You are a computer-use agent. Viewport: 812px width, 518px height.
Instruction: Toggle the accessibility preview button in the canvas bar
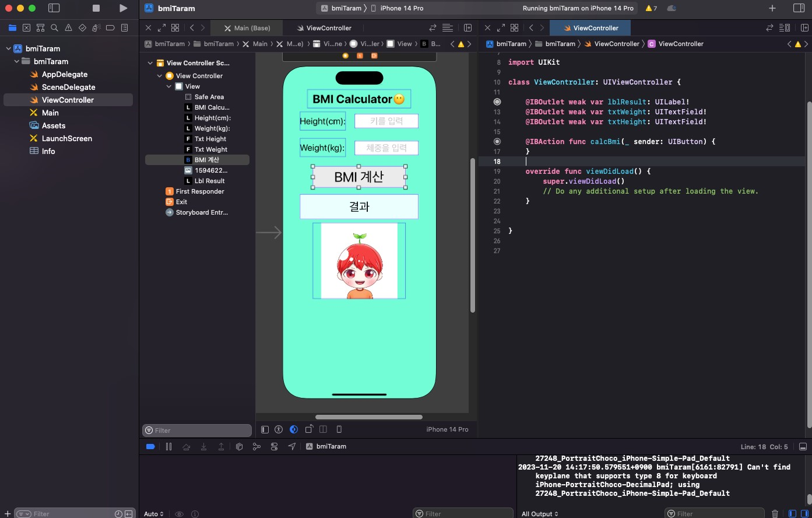click(x=279, y=429)
